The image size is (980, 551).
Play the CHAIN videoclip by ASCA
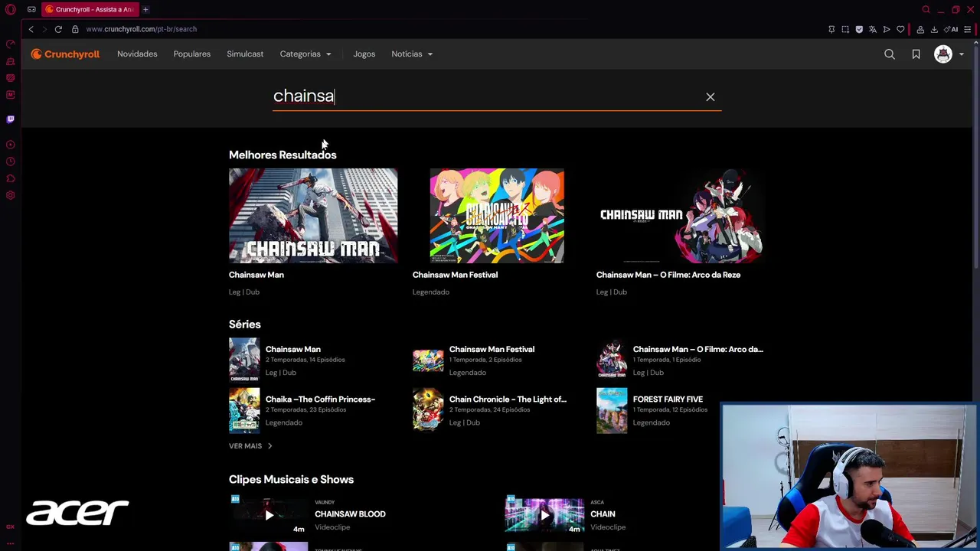coord(544,515)
